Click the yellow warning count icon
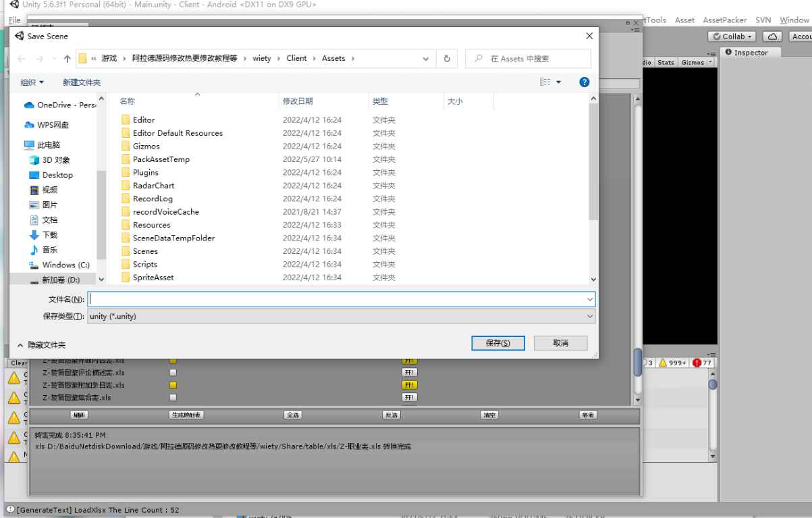 click(x=663, y=363)
